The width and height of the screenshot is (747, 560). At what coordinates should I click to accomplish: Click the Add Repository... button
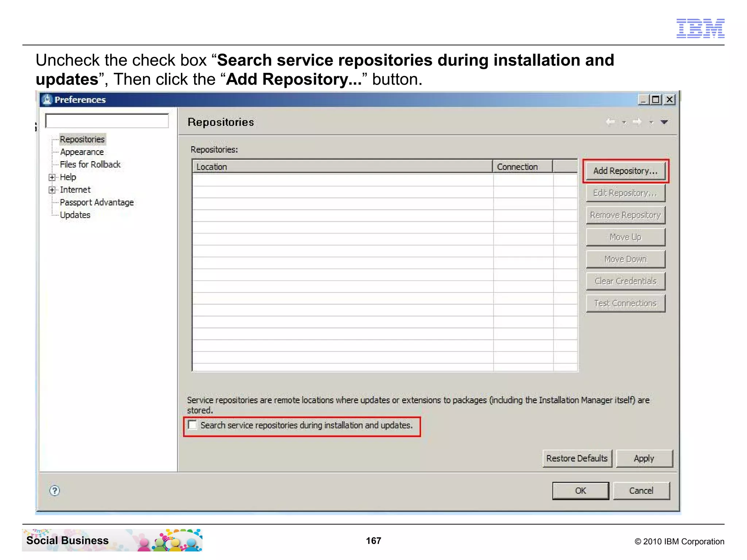(x=626, y=171)
